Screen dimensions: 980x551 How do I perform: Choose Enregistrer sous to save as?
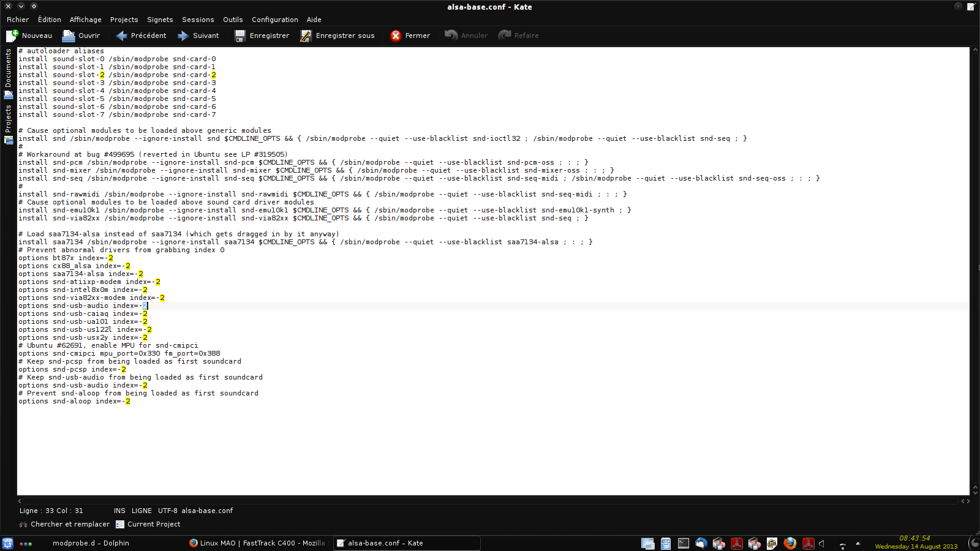click(x=337, y=36)
